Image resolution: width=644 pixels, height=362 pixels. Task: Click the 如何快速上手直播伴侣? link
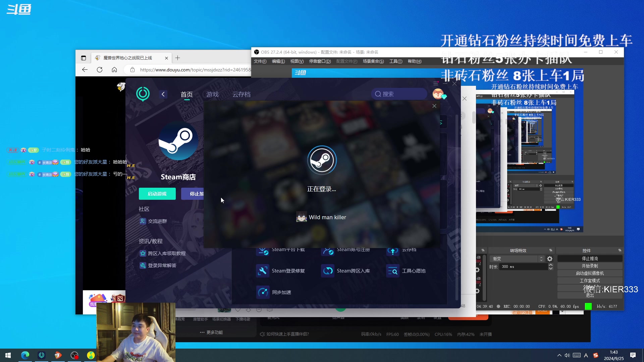click(x=284, y=334)
